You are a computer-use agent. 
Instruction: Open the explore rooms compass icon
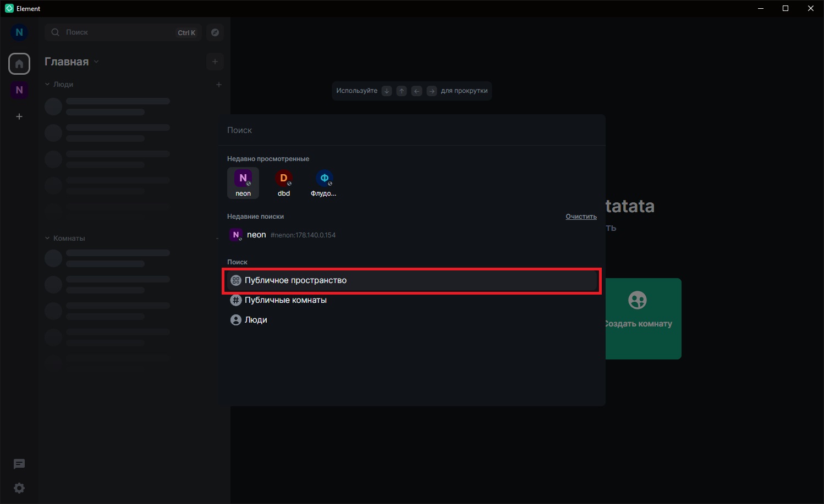pos(215,32)
